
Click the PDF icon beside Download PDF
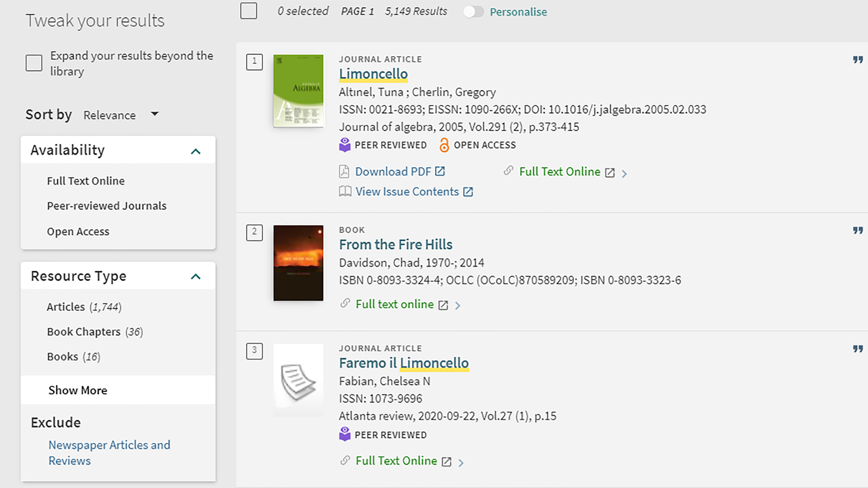pyautogui.click(x=344, y=172)
